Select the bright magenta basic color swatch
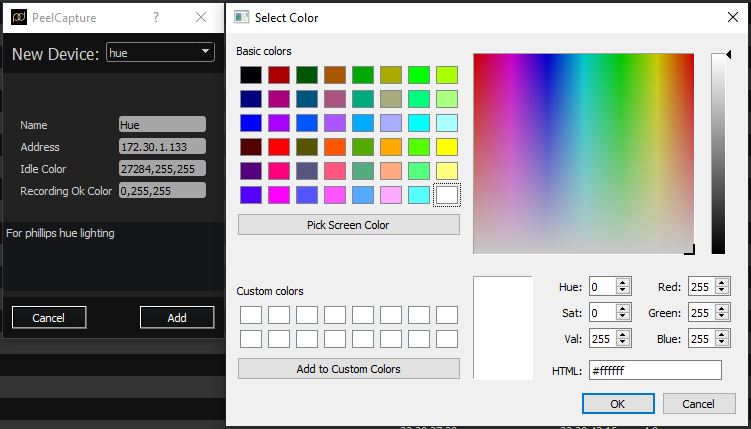The image size is (751, 429). [279, 195]
